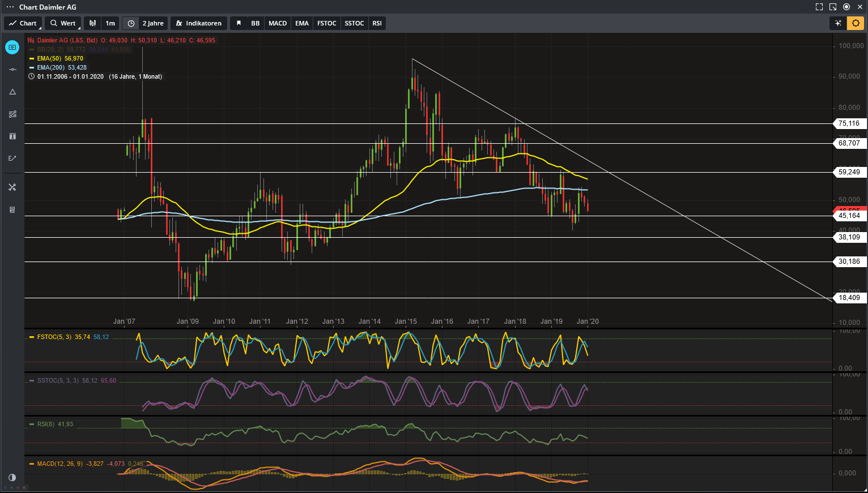
Task: Open the Wert search dropdown
Action: [63, 23]
